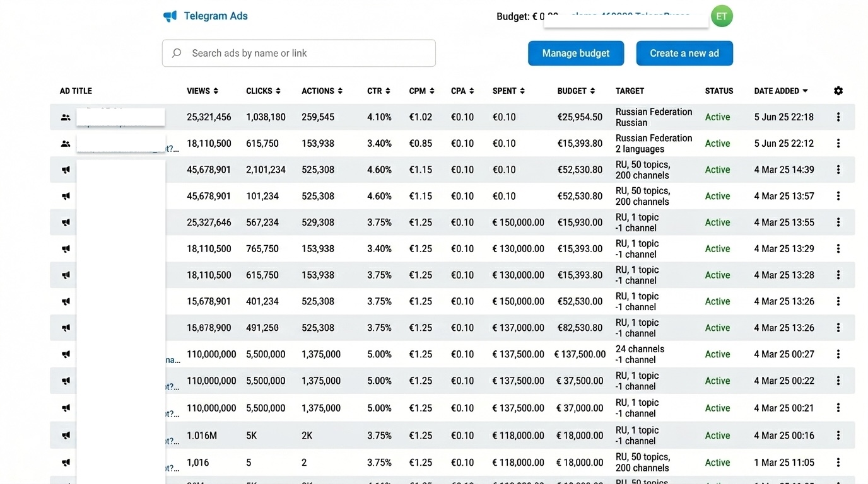Image resolution: width=868 pixels, height=484 pixels.
Task: Open the three-dot menu for the 5 Jun 25 22:18 ad
Action: tap(838, 117)
